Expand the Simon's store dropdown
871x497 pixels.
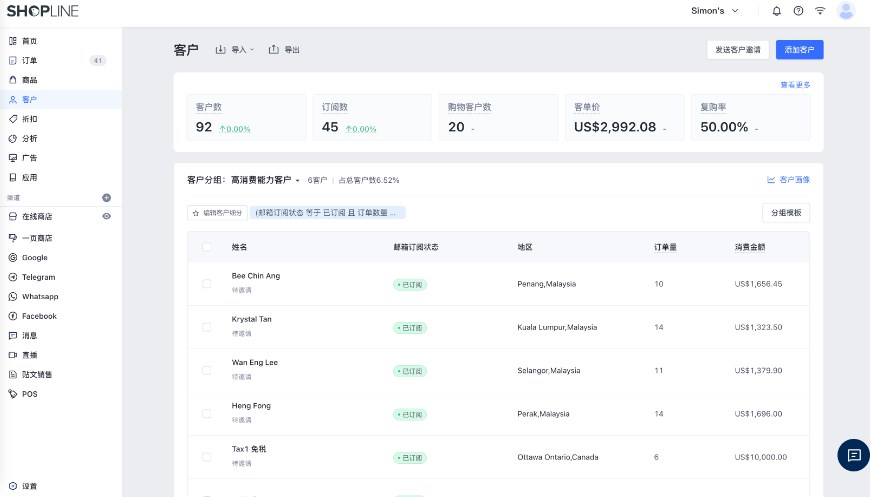pyautogui.click(x=715, y=11)
